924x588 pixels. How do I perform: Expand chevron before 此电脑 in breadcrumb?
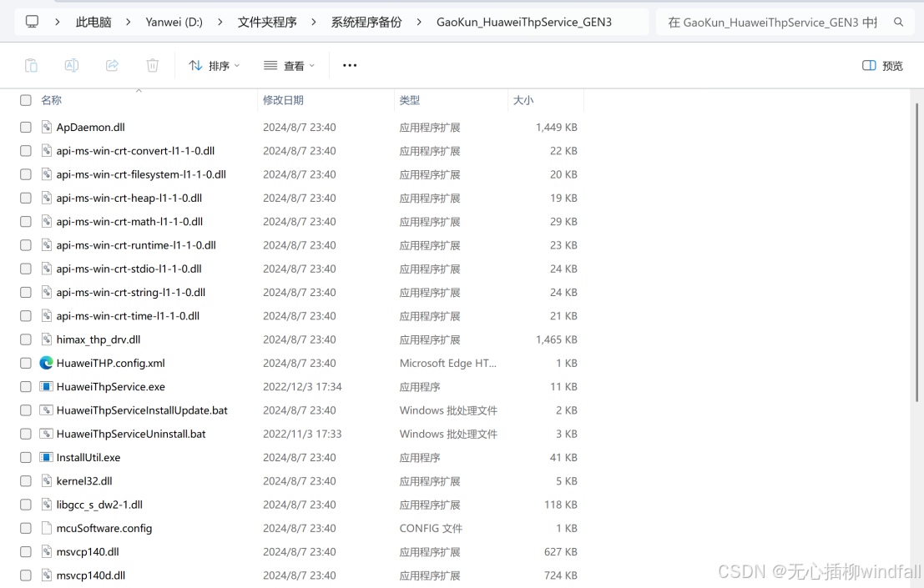click(x=57, y=22)
